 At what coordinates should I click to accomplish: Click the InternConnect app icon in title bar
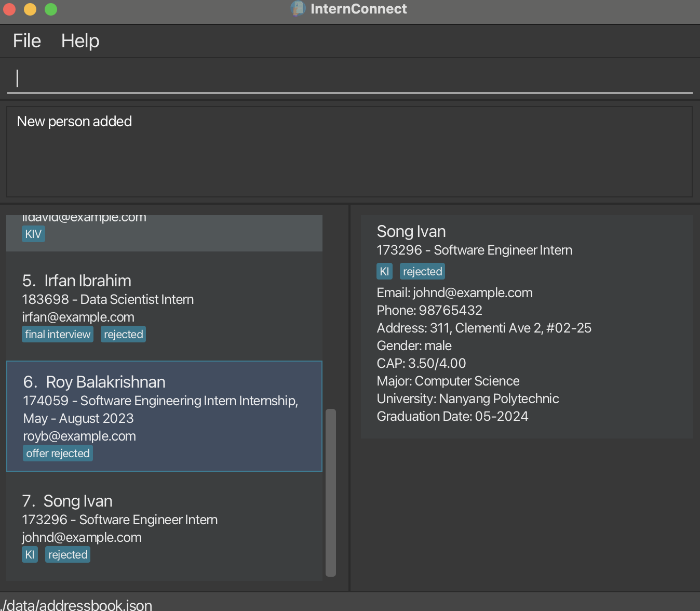pyautogui.click(x=298, y=9)
